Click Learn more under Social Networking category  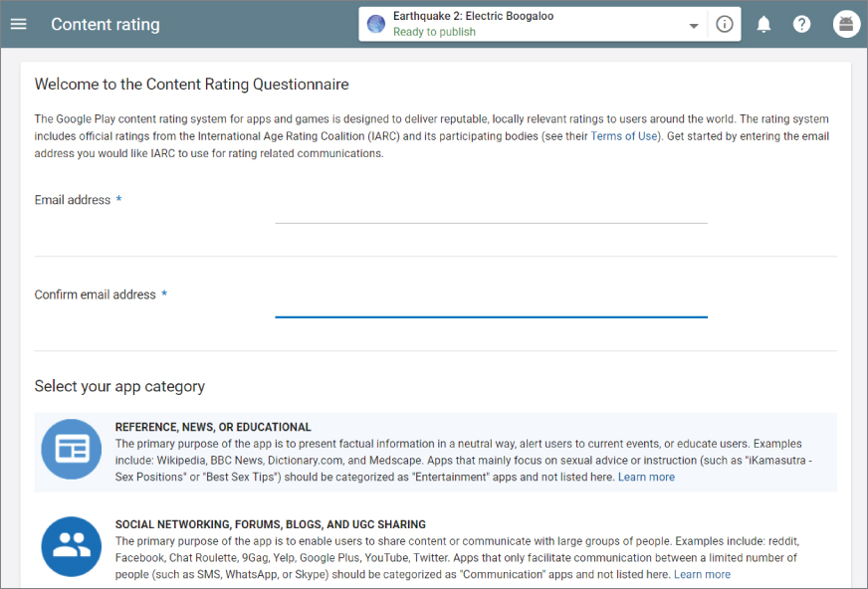[702, 575]
